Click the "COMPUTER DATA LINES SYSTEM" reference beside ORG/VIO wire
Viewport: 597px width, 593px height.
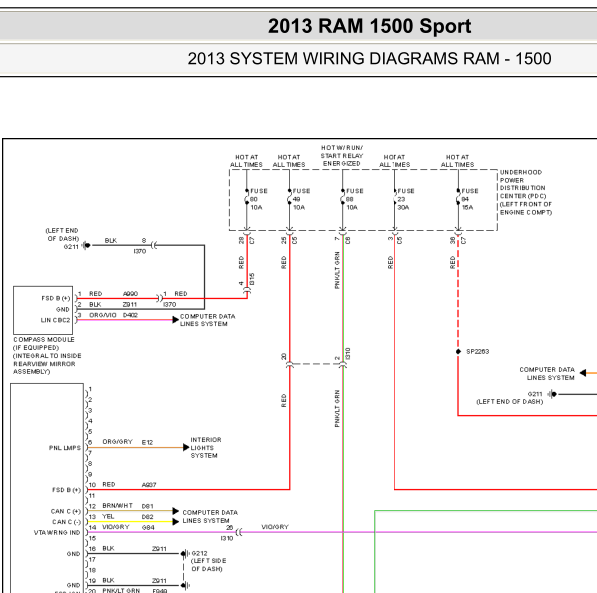(x=208, y=320)
